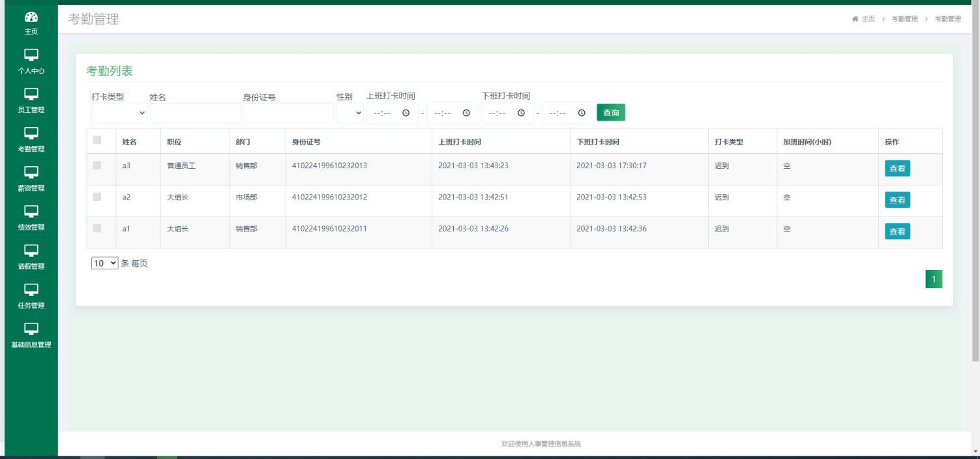The image size is (980, 459).
Task: Open 薪资管理 monitor icon in sidebar
Action: (31, 172)
